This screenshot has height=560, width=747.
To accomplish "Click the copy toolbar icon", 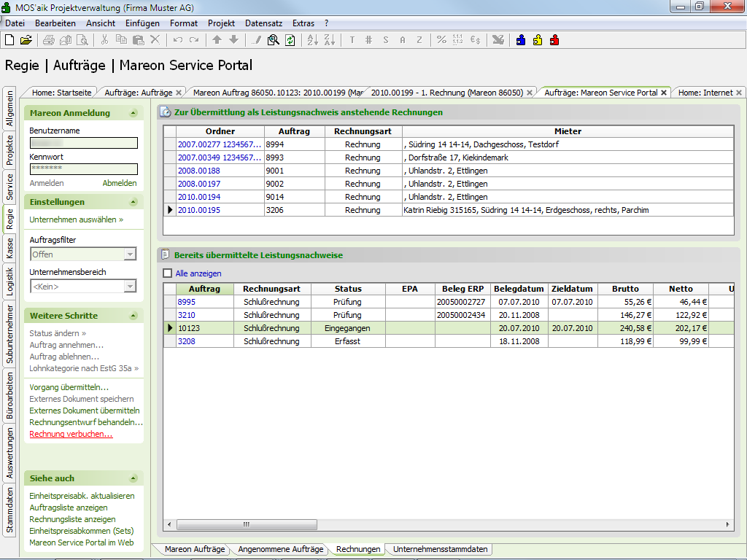I will (x=122, y=40).
